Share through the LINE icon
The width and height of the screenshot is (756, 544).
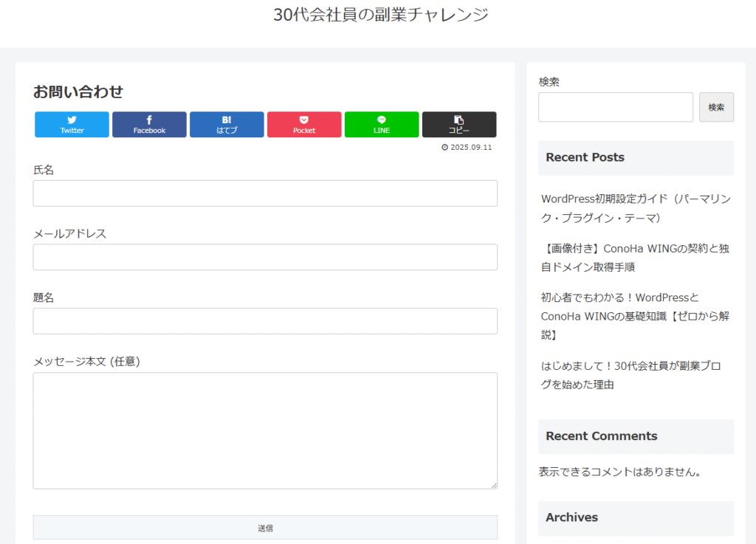[382, 120]
